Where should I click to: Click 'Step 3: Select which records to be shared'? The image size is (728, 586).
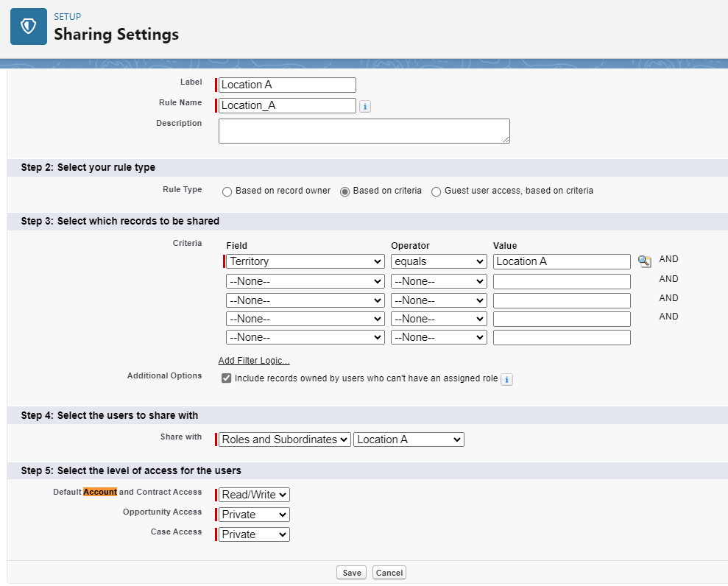pyautogui.click(x=120, y=221)
